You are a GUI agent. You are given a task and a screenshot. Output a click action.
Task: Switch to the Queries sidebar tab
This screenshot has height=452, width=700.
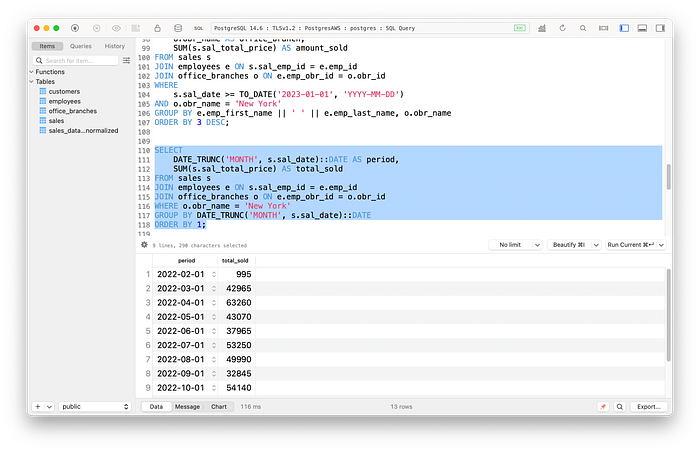point(80,46)
